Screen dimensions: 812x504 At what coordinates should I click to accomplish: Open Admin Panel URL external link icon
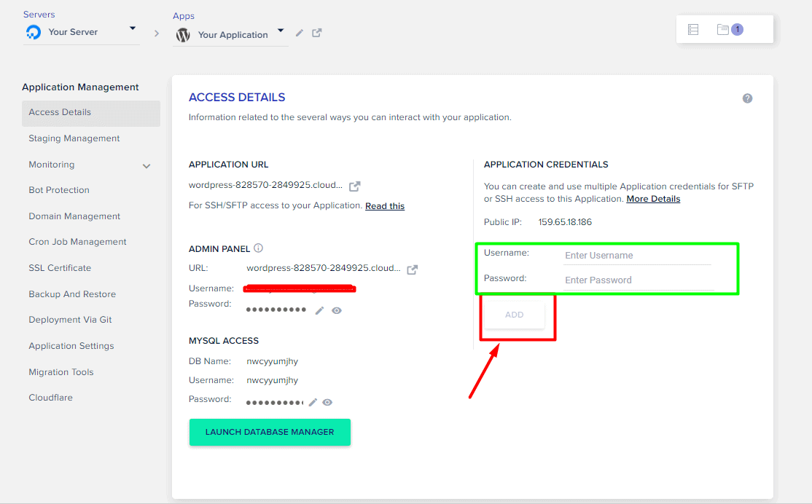(x=413, y=269)
